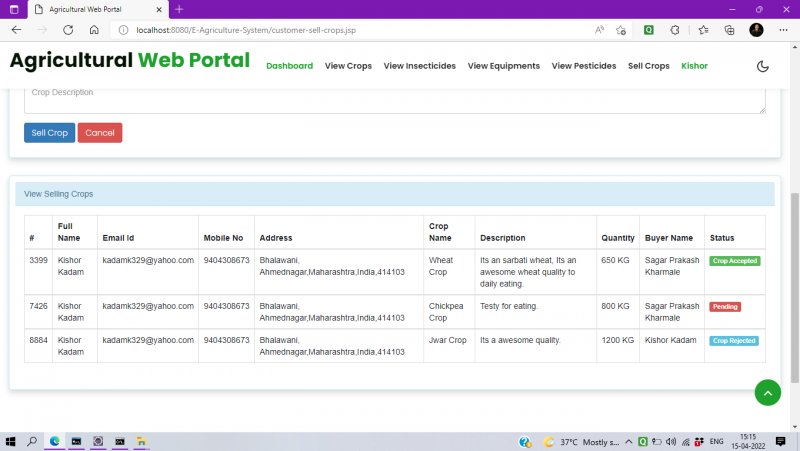Click the Pending status badge

(725, 307)
